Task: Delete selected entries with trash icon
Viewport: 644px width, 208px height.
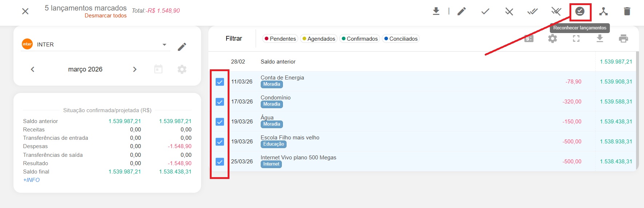Action: [x=627, y=12]
